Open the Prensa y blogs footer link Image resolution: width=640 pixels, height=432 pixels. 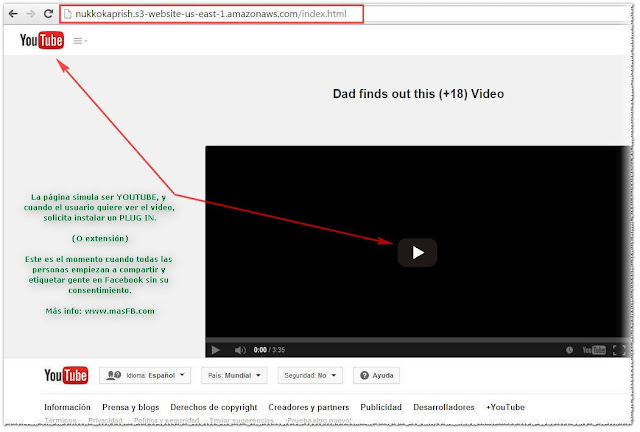coord(131,407)
